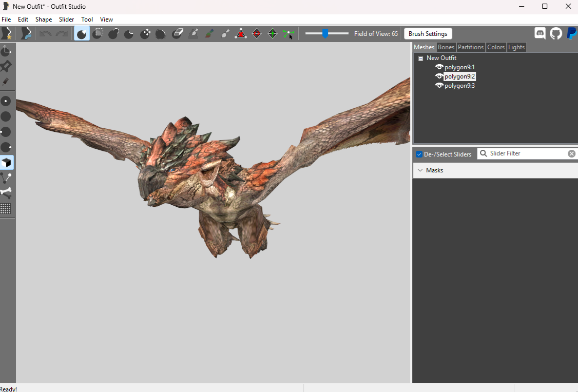Click the Brush Settings button
Viewport: 578px width, 392px height.
[428, 34]
